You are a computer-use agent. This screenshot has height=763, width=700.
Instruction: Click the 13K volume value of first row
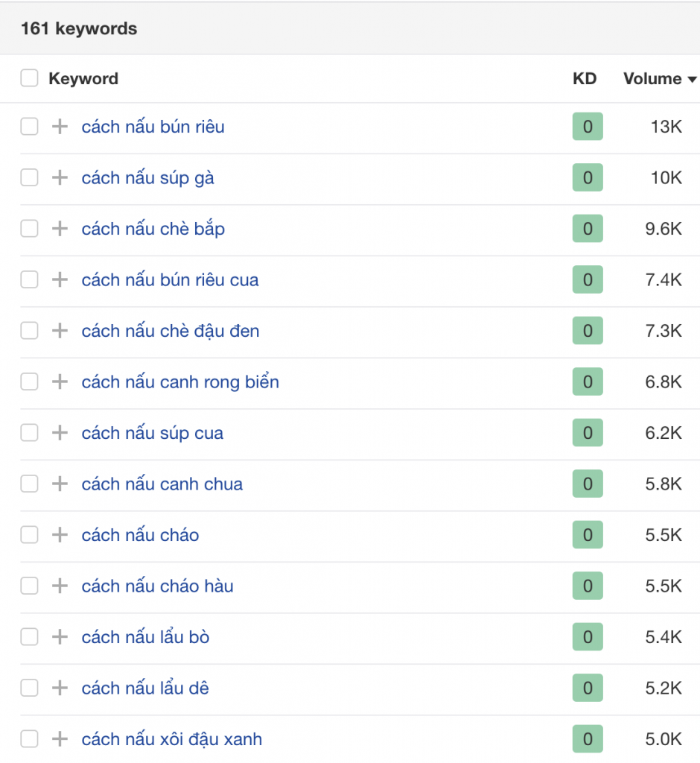[x=666, y=127]
